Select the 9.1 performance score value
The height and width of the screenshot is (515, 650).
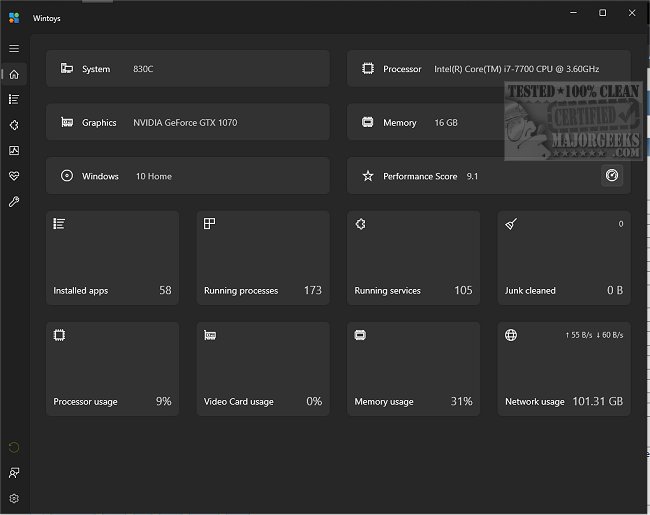[x=472, y=176]
